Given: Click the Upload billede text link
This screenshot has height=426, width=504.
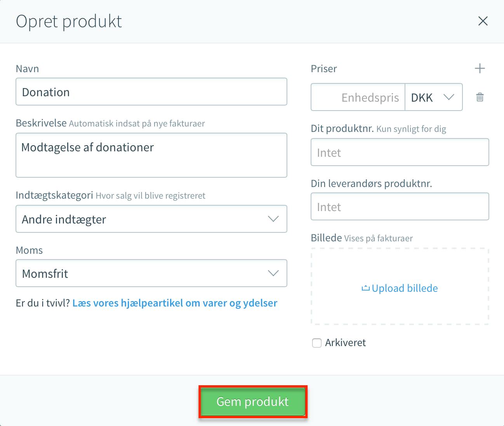Looking at the screenshot, I should coord(405,288).
